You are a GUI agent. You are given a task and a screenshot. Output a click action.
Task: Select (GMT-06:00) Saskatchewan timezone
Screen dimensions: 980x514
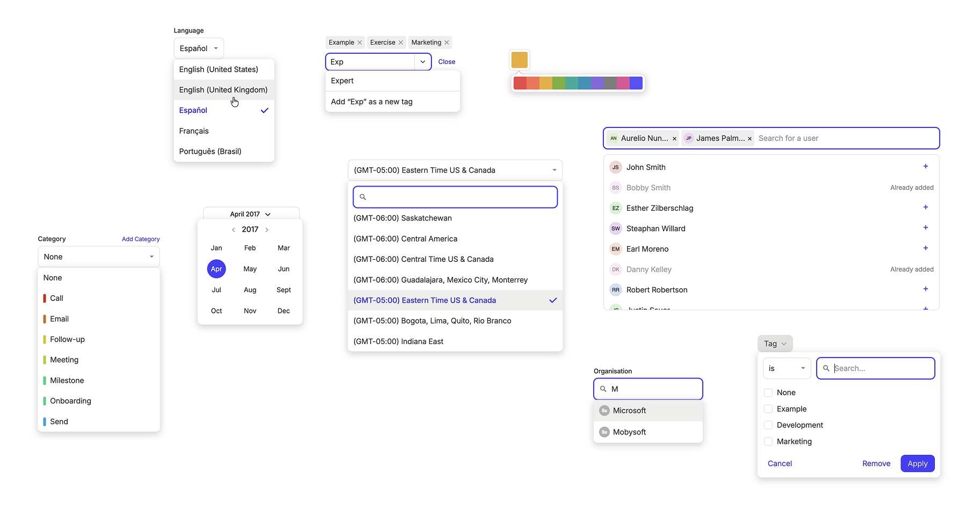pos(455,218)
